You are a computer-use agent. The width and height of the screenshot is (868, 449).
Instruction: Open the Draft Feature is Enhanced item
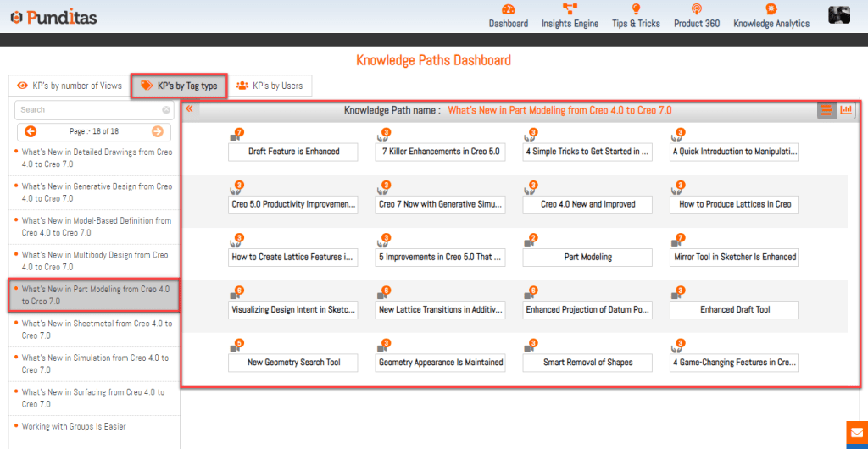293,152
